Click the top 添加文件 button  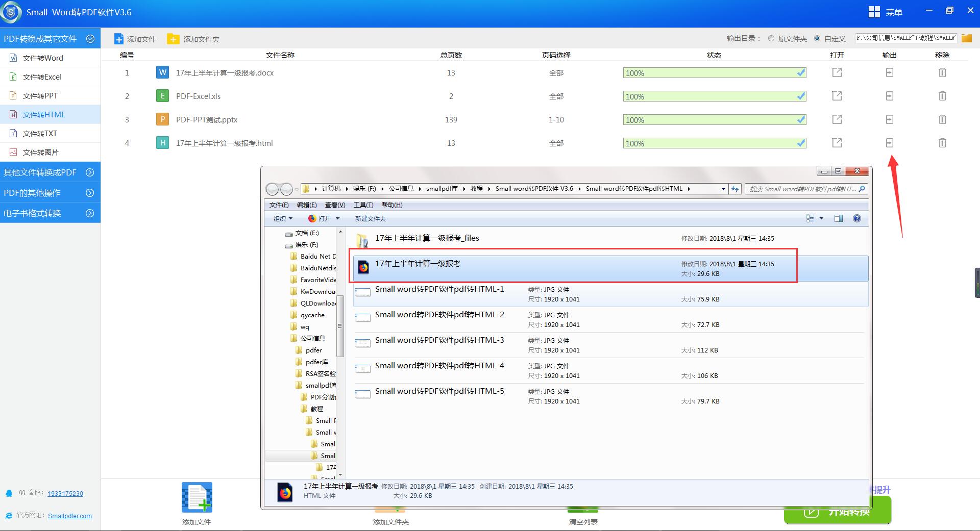click(x=135, y=39)
